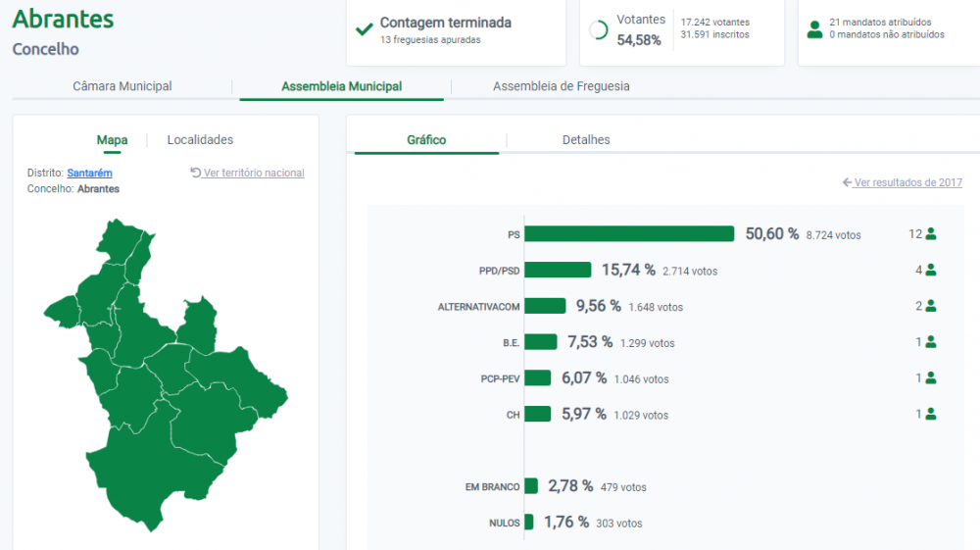Click the person icon beside mandatos atribuídos
The height and width of the screenshot is (550, 980).
(814, 29)
